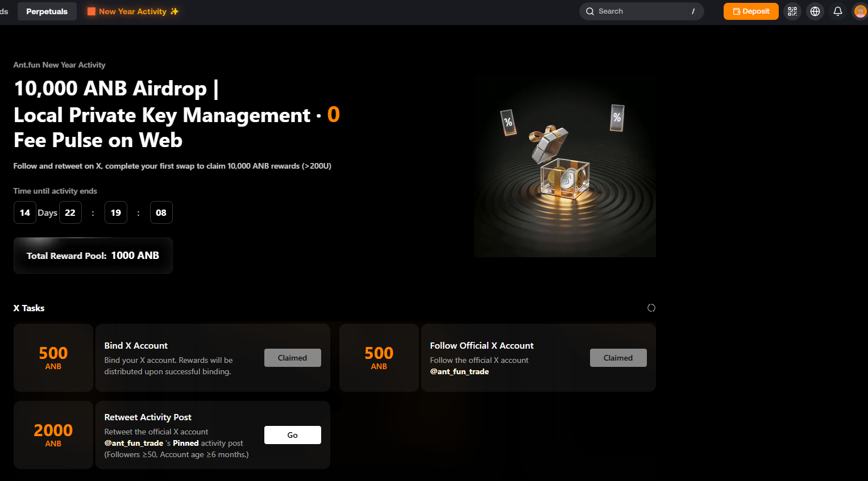Screen dimensions: 868x481
Task: Click the sparkle icon after New Year Activity
Action: (x=175, y=11)
